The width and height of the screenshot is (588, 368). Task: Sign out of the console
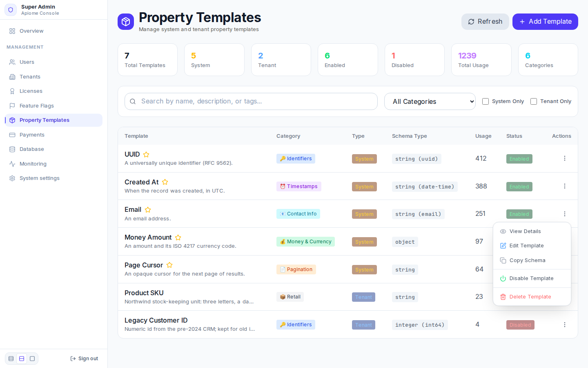[84, 359]
